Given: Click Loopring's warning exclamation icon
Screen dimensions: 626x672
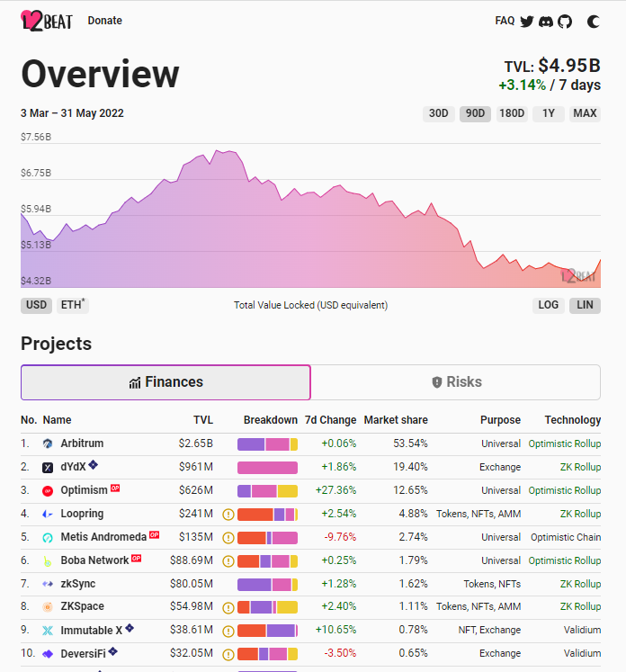Looking at the screenshot, I should coord(228,515).
